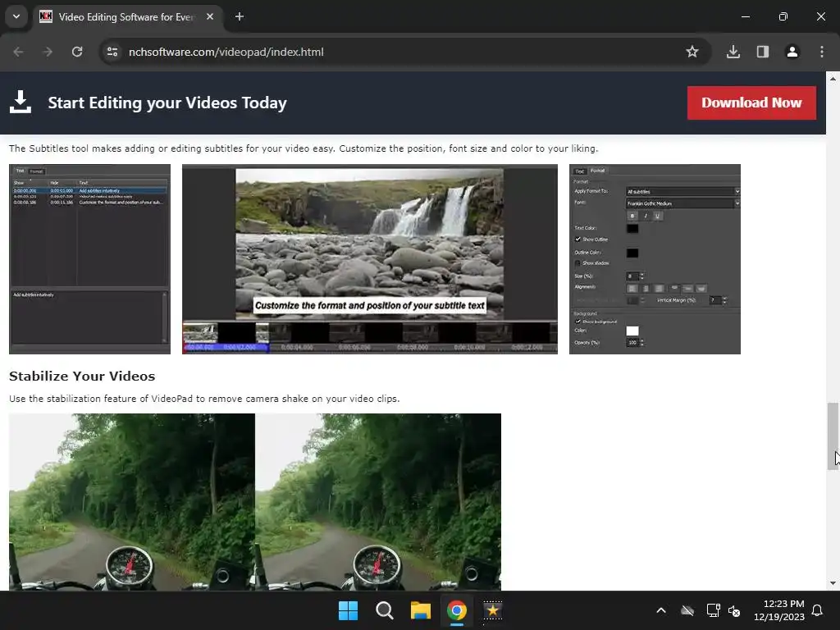This screenshot has height=630, width=840.
Task: Toggle Show Outline checkbox
Action: [578, 240]
